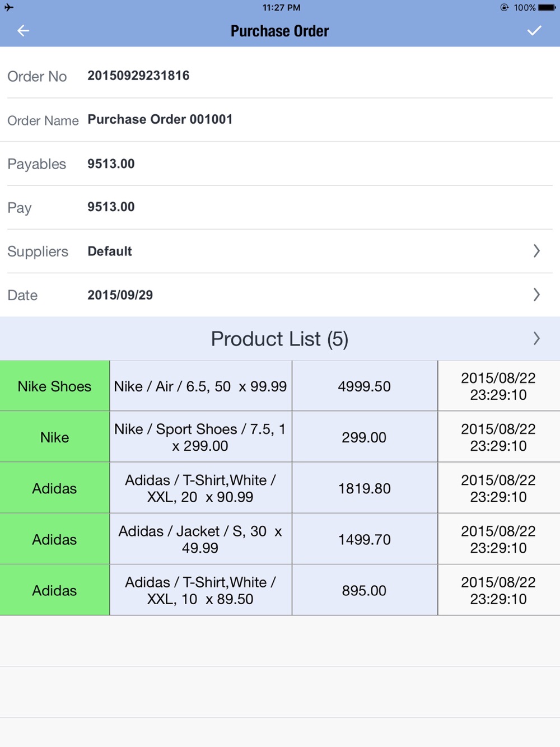Select the Payables amount 9513.00
This screenshot has width=560, height=747.
111,164
